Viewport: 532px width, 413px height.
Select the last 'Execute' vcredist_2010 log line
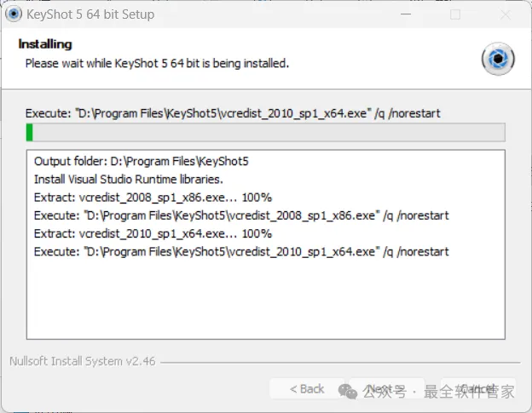tap(241, 251)
